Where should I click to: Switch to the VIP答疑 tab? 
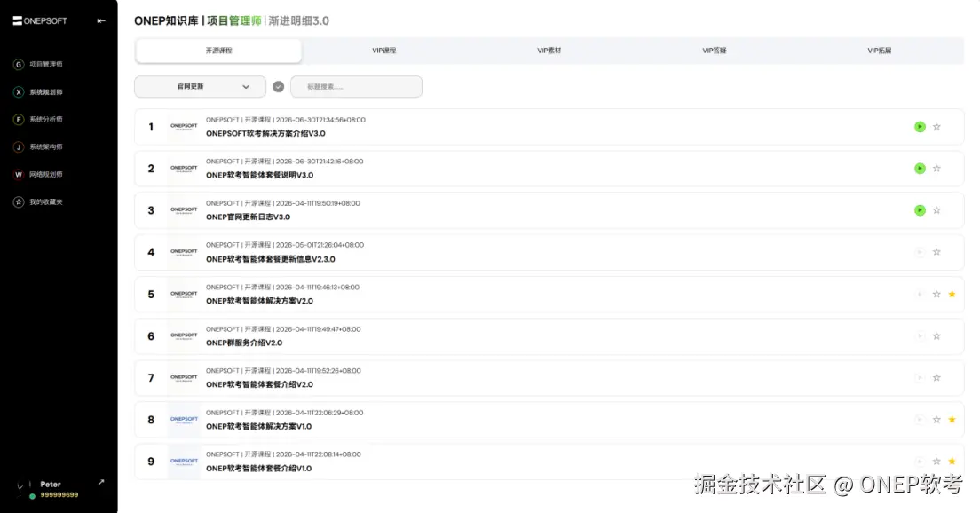pyautogui.click(x=715, y=51)
